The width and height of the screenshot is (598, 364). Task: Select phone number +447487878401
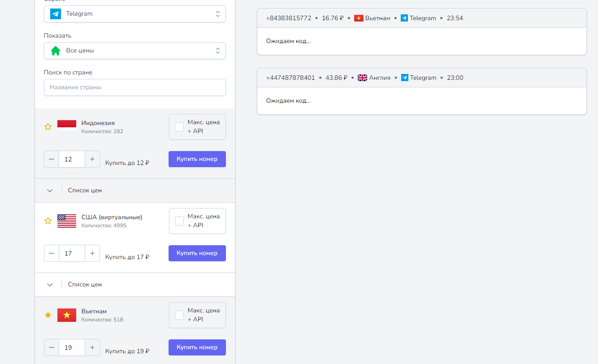[x=290, y=78]
